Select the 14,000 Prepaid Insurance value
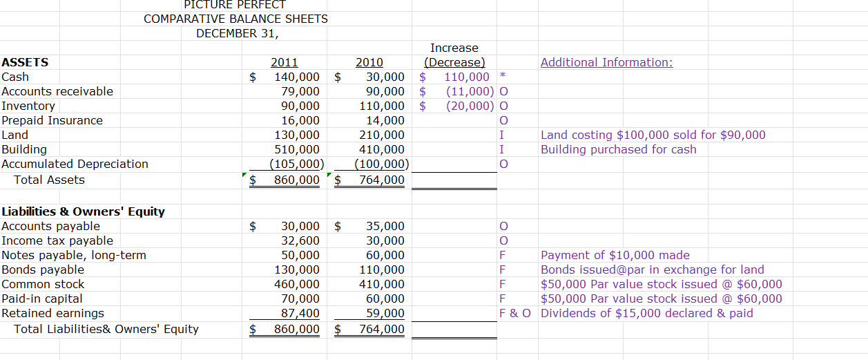868x360 pixels. pos(385,120)
